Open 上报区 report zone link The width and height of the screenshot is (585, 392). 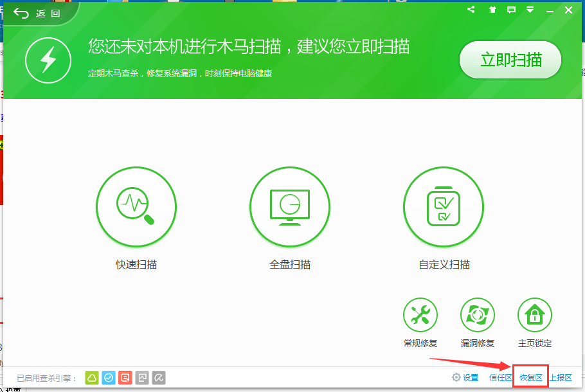(561, 377)
